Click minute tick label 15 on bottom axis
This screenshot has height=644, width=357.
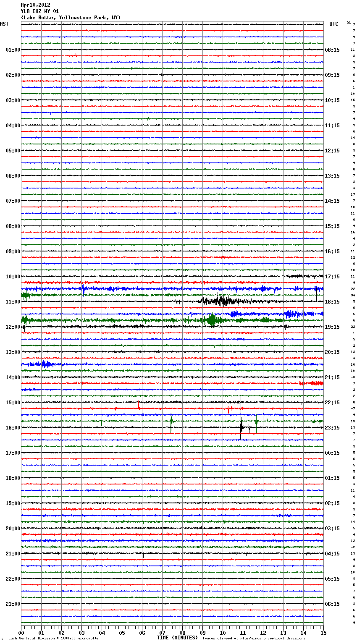pos(323,633)
